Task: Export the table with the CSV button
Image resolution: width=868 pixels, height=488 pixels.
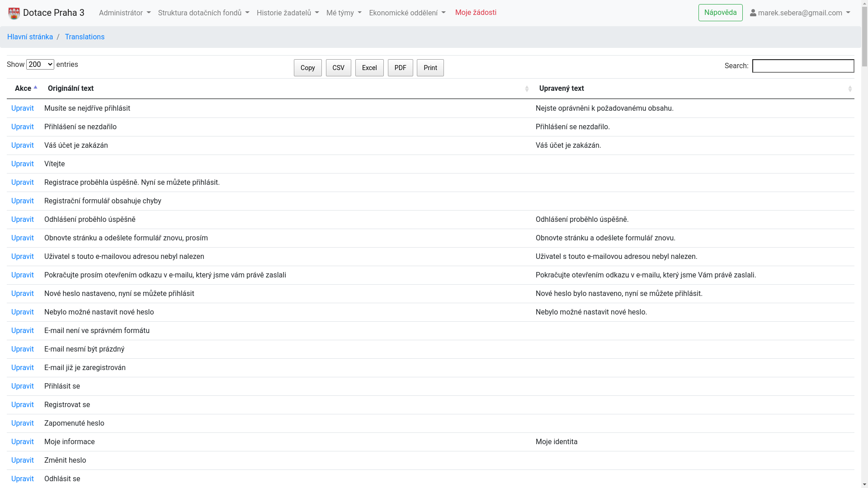Action: pos(338,68)
